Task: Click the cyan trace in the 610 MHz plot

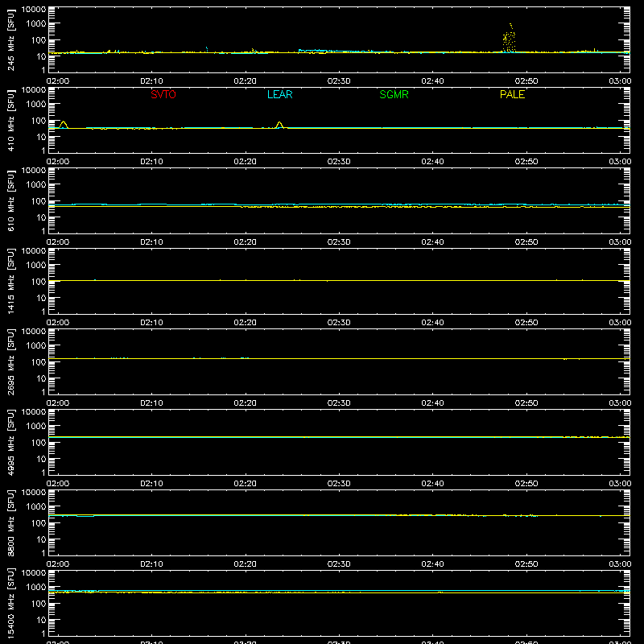Action: click(x=339, y=204)
